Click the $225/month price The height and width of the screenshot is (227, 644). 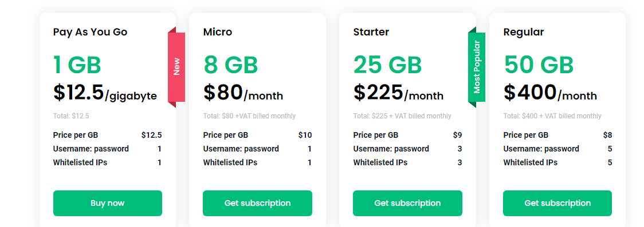pos(398,92)
